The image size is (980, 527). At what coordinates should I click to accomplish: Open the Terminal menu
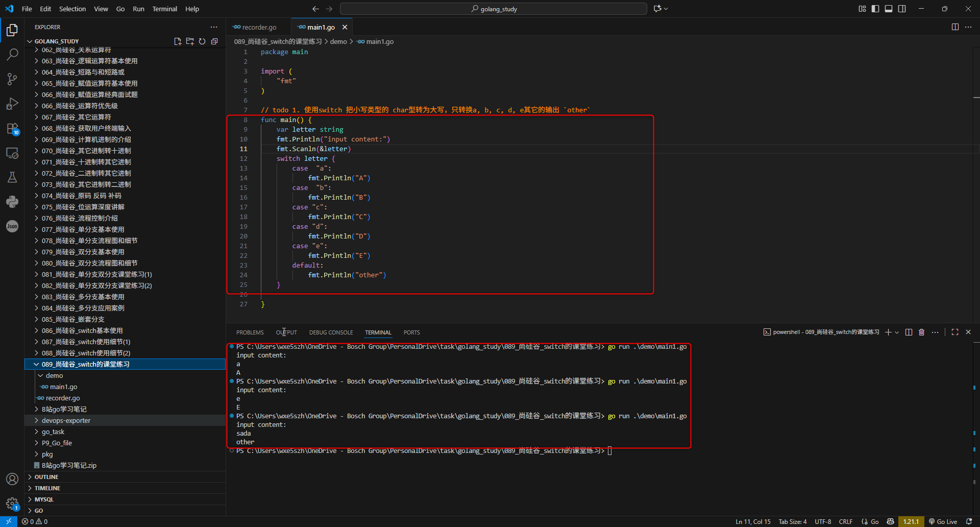(x=164, y=9)
